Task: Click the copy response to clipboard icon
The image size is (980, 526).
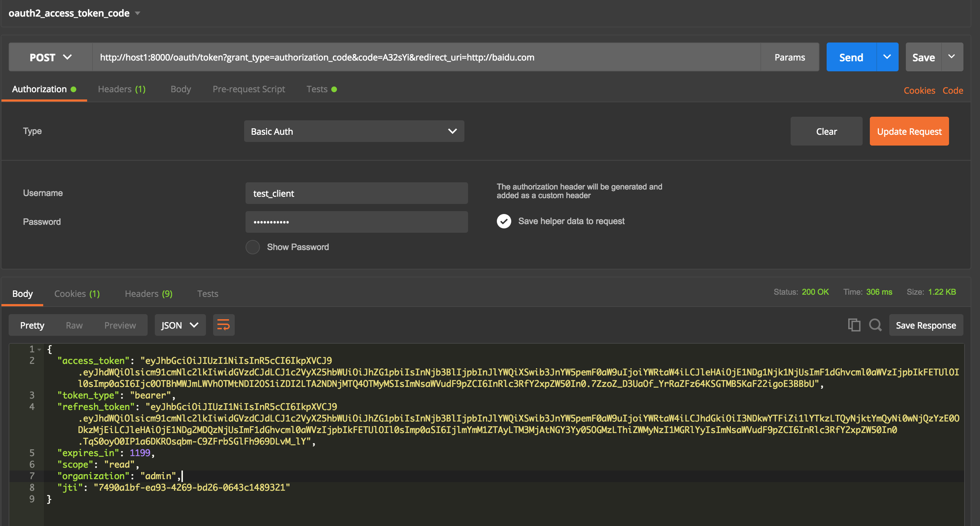Action: 854,325
